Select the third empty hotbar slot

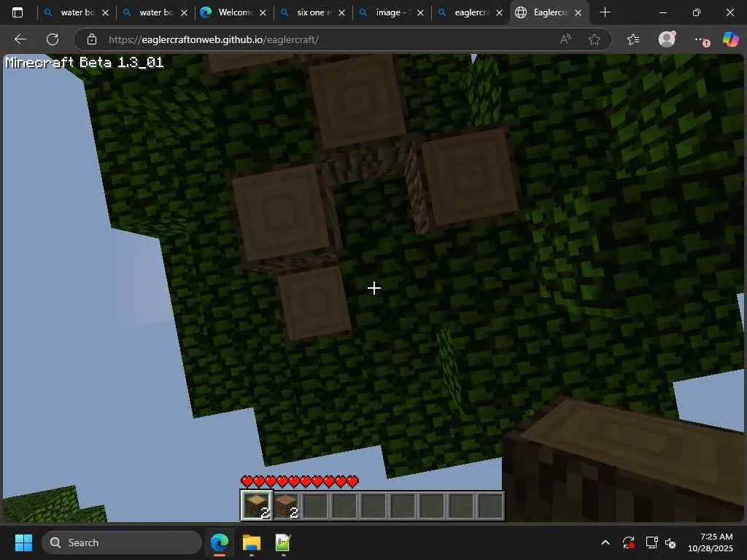(315, 506)
